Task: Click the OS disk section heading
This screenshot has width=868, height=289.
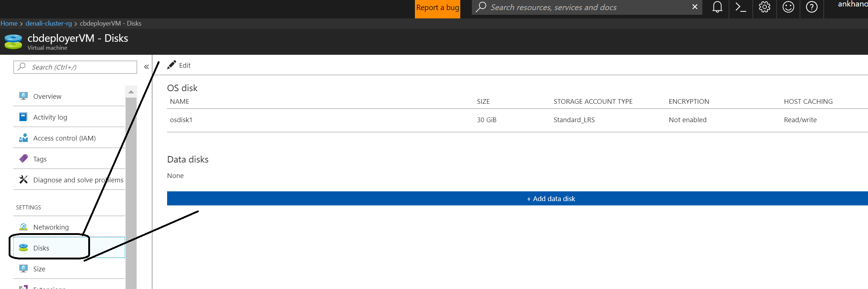Action: 182,88
